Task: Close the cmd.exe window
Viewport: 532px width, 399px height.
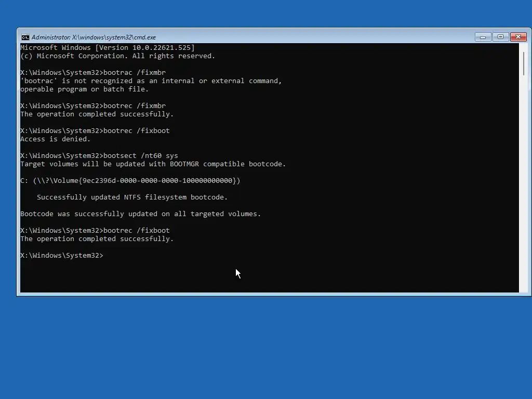Action: point(518,37)
